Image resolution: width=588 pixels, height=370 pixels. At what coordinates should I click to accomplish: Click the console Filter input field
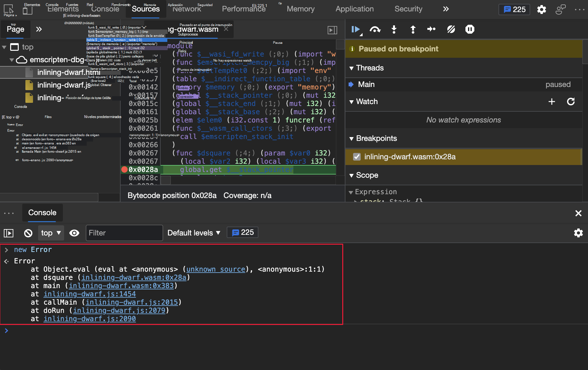124,233
